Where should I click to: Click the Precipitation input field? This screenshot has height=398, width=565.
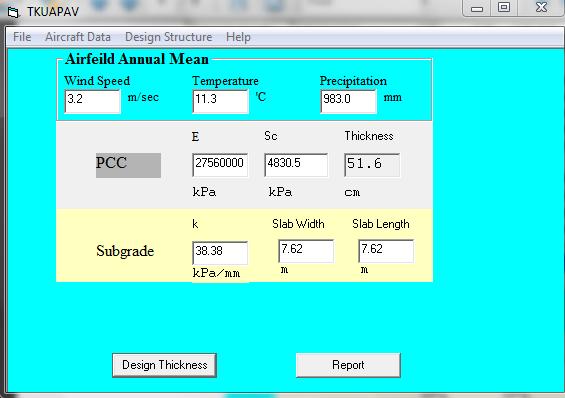coord(348,102)
